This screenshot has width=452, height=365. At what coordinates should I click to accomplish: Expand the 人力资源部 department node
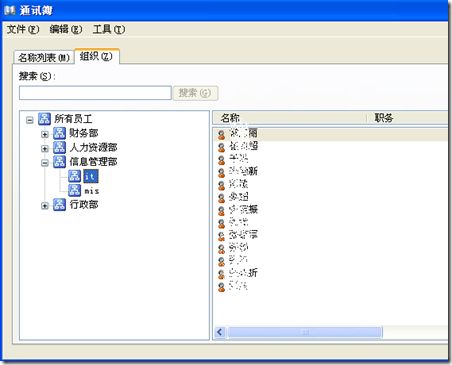click(x=45, y=149)
